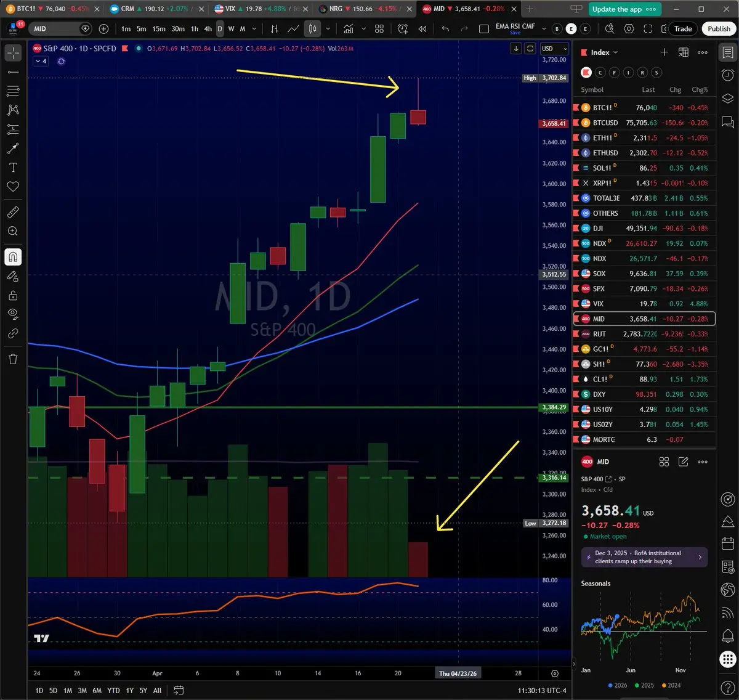
Task: Start bar replay with rewind icon
Action: coord(422,29)
